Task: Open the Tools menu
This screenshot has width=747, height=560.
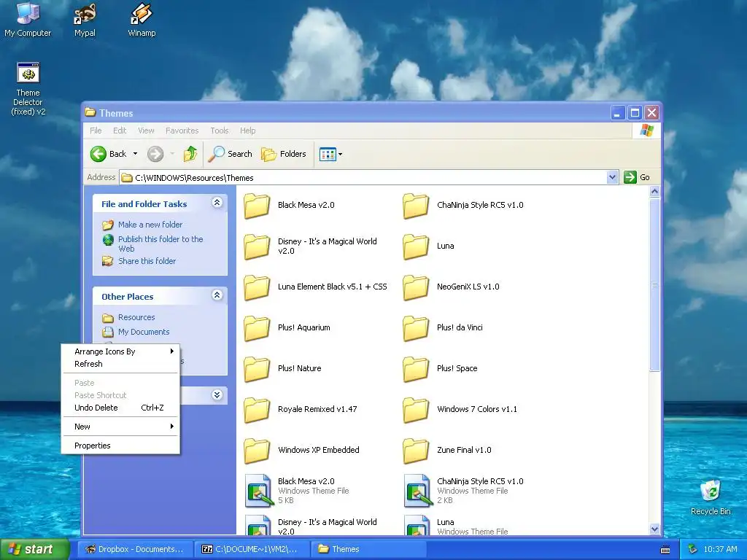Action: (219, 131)
